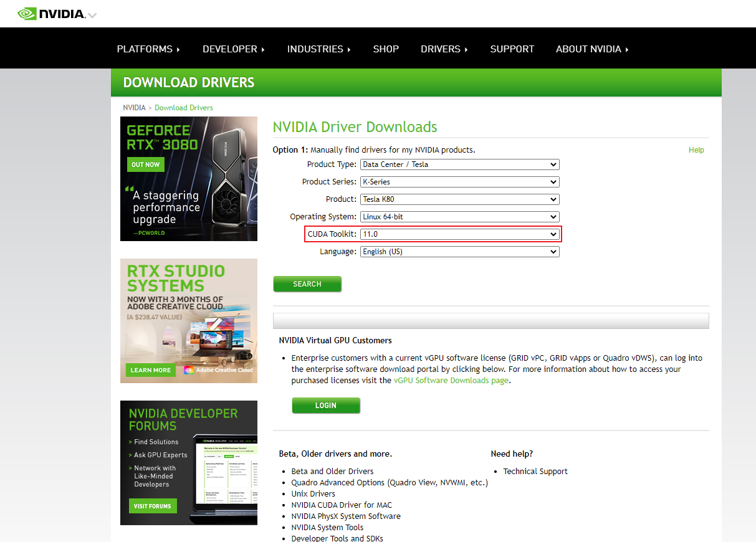Open the INDUSTRIES menu

(x=319, y=49)
